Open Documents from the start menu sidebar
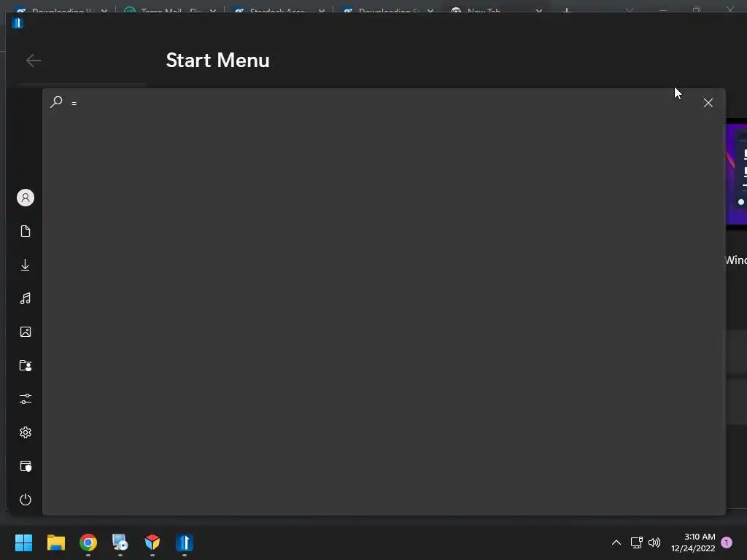Viewport: 747px width, 560px height. coord(26,231)
